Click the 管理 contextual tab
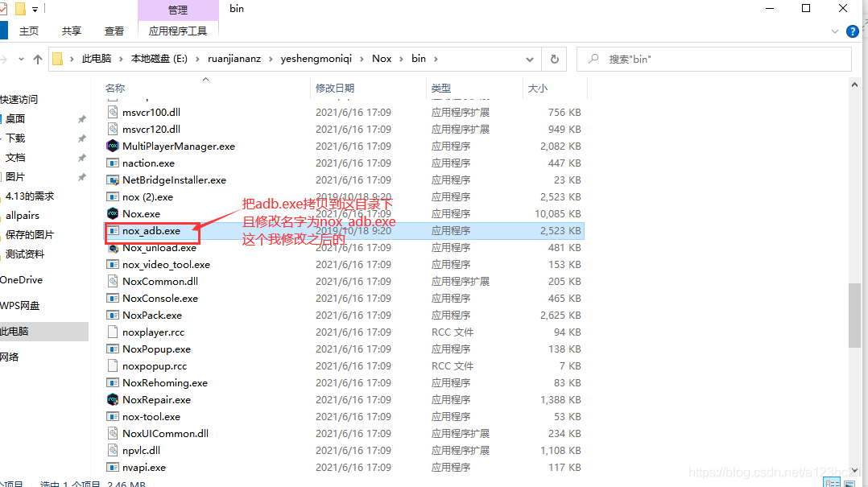Screen dimensions: 868x487 pos(178,10)
